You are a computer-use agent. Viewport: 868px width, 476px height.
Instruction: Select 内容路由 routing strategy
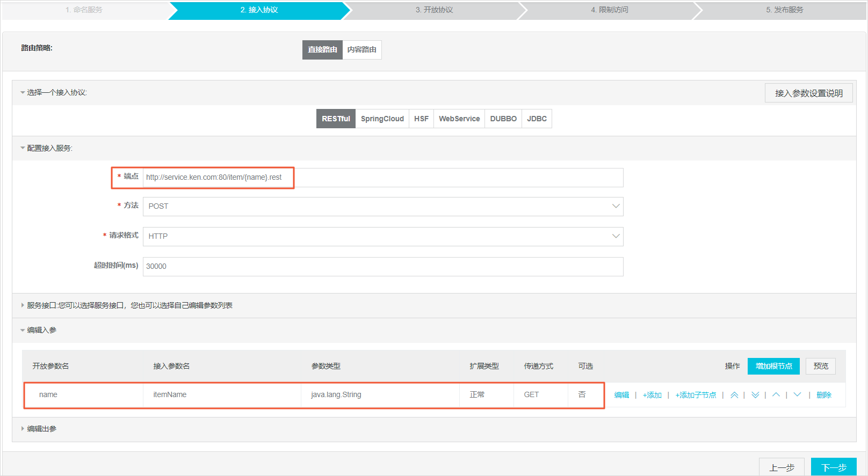click(x=362, y=49)
